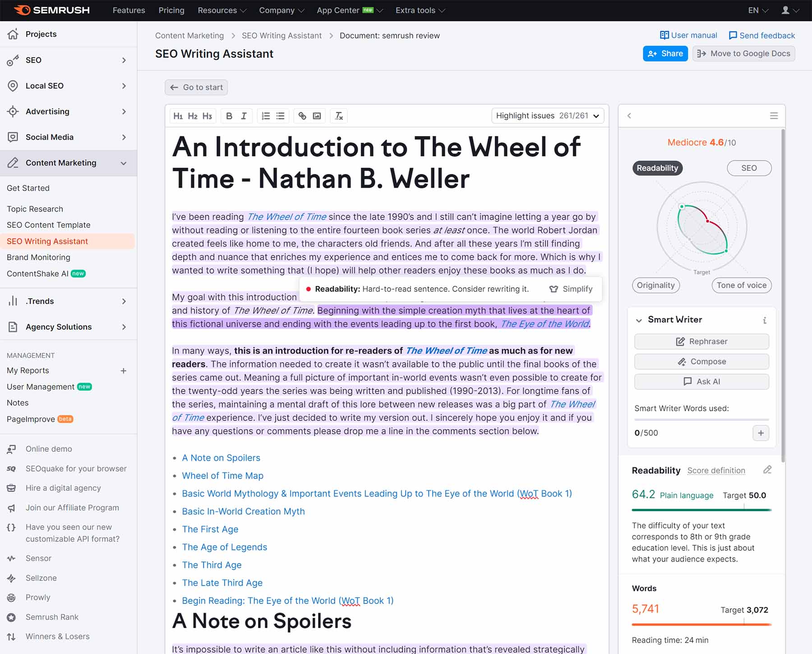The height and width of the screenshot is (654, 812).
Task: Toggle bold text formatting
Action: (229, 116)
